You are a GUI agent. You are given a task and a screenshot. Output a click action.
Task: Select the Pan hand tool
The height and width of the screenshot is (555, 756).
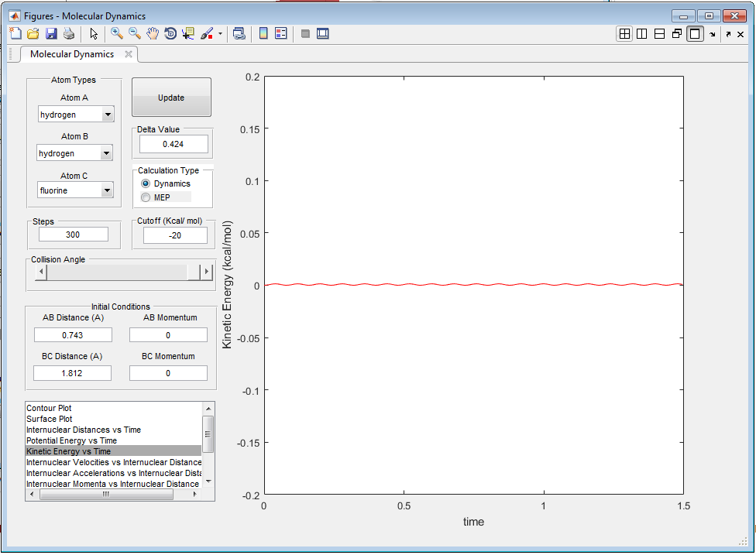153,33
